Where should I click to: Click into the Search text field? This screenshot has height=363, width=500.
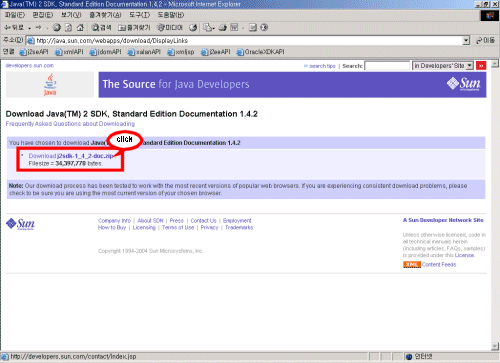[387, 66]
